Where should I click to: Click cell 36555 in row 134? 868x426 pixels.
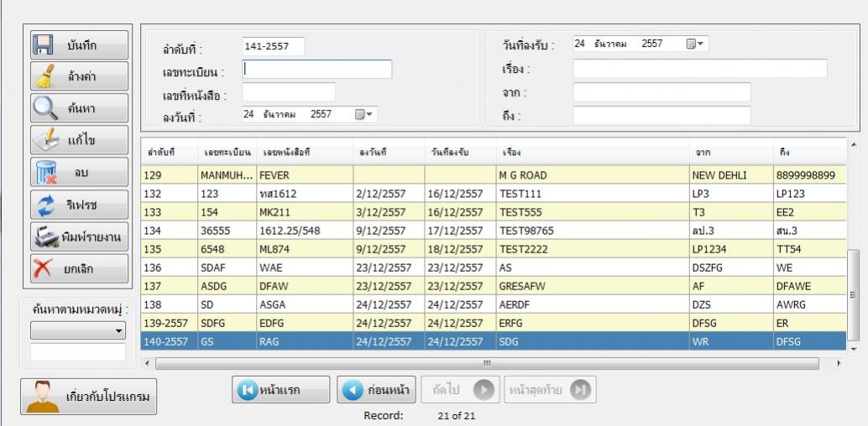click(227, 231)
